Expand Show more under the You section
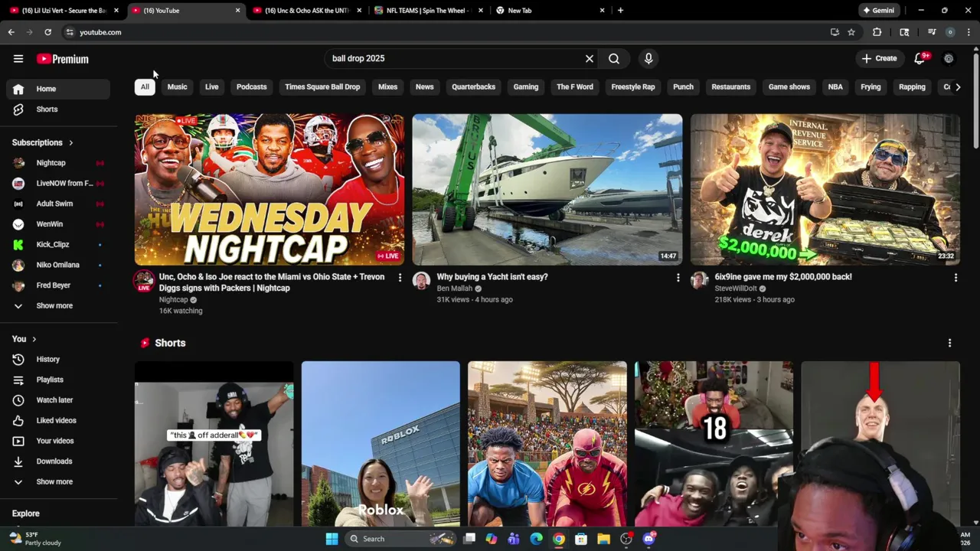Image resolution: width=980 pixels, height=551 pixels. point(58,482)
